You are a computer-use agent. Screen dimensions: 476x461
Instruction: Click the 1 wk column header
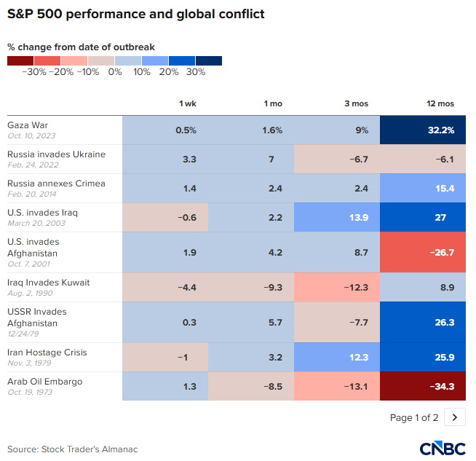[188, 103]
